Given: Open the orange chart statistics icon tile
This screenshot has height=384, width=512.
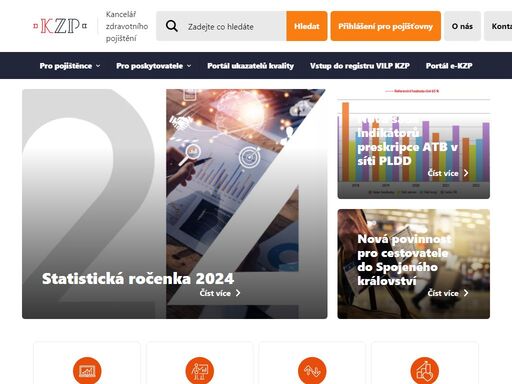Looking at the screenshot, I should [x=87, y=370].
